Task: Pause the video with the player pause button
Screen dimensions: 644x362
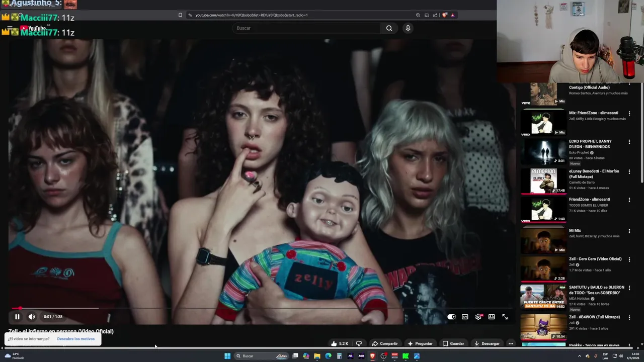Action: [x=17, y=317]
